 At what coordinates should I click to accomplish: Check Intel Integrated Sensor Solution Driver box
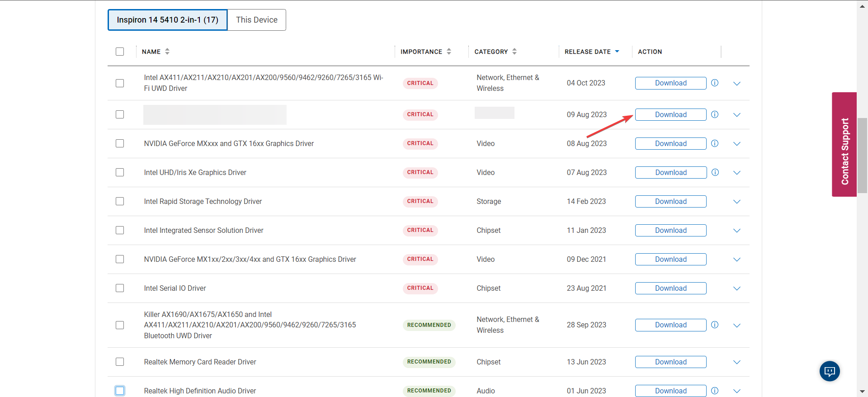[x=120, y=230]
